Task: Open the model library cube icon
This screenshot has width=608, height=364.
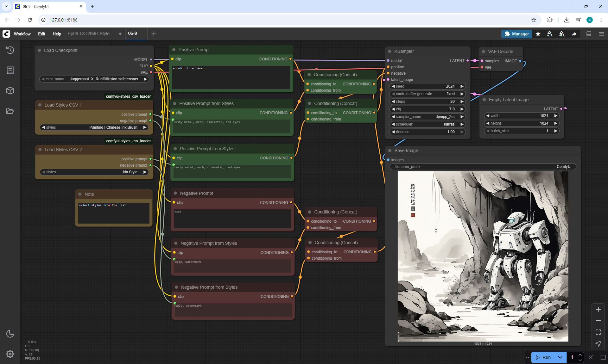Action: click(10, 91)
